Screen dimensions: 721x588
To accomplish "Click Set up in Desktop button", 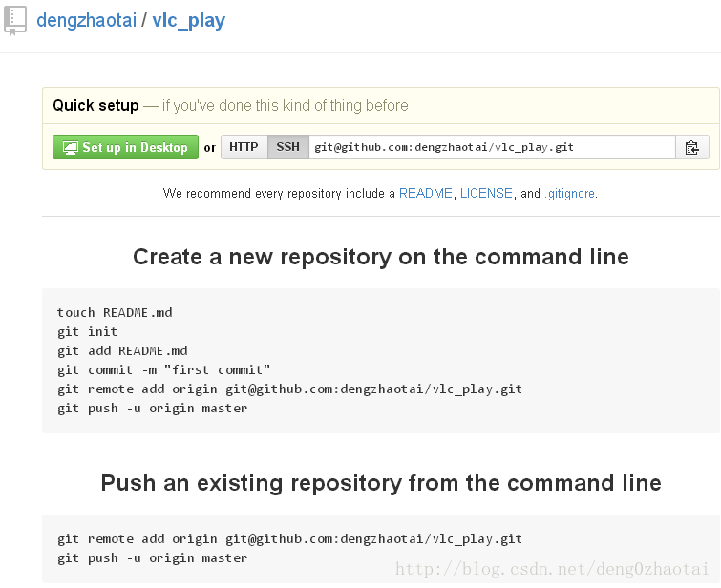I will tap(125, 147).
